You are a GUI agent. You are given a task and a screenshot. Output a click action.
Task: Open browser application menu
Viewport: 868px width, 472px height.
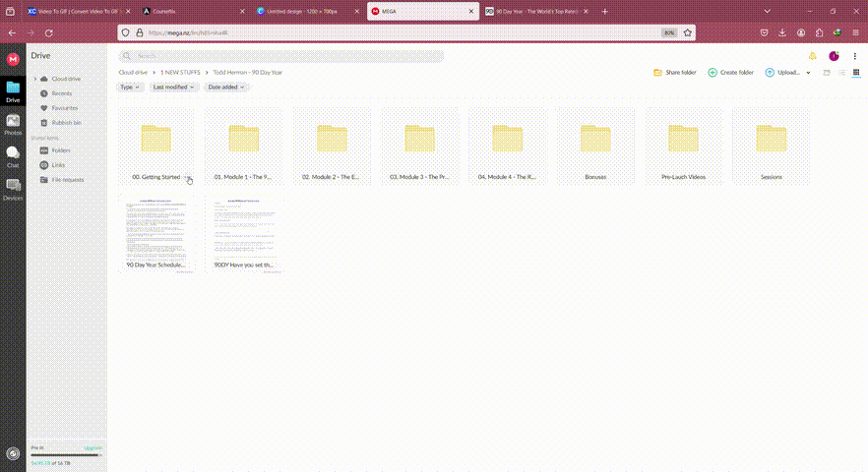855,32
